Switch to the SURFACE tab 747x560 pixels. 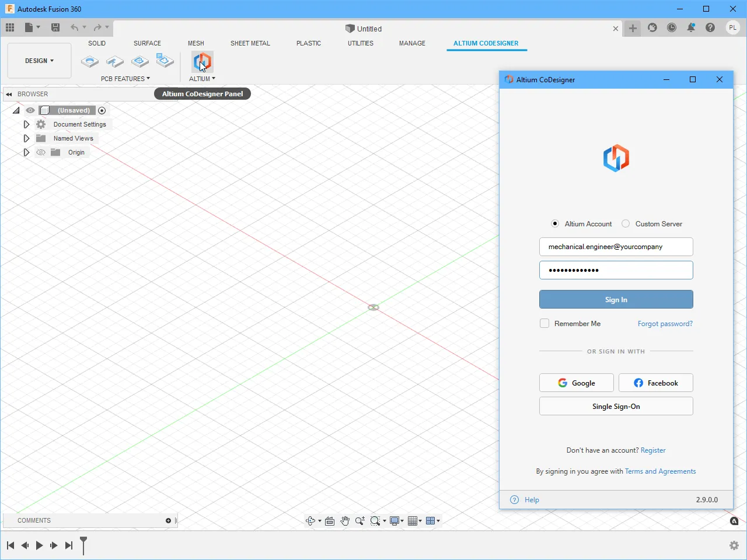point(147,43)
